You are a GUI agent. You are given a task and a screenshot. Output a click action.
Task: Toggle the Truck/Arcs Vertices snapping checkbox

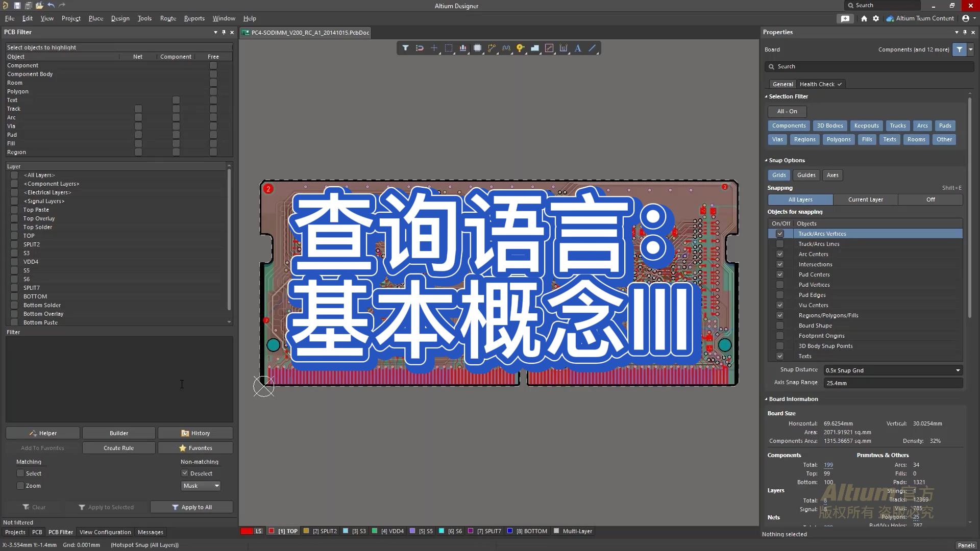point(780,234)
